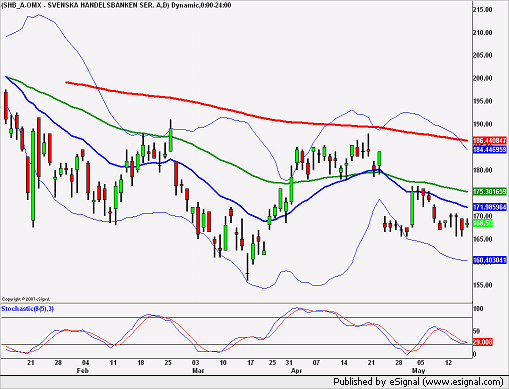This screenshot has width=509, height=389.
Task: Click the 180.00 price axis label
Action: pyautogui.click(x=482, y=170)
